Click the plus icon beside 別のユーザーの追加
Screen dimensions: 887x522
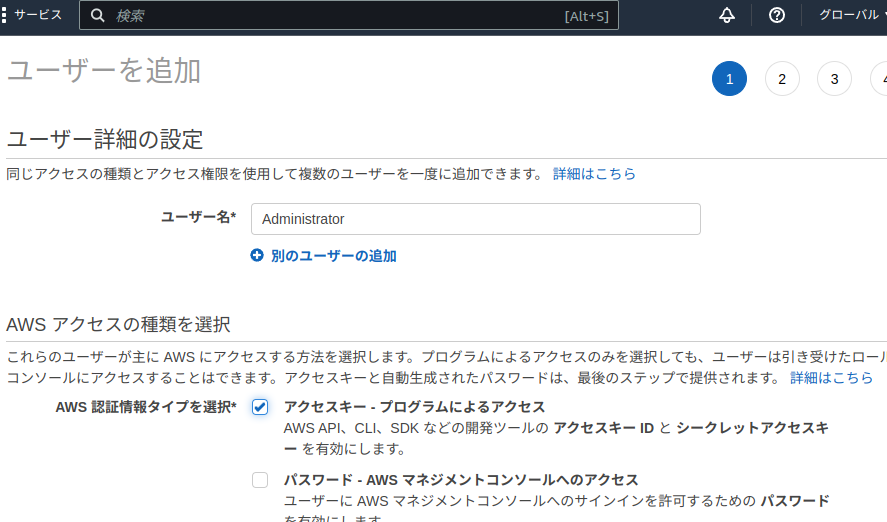pos(257,256)
